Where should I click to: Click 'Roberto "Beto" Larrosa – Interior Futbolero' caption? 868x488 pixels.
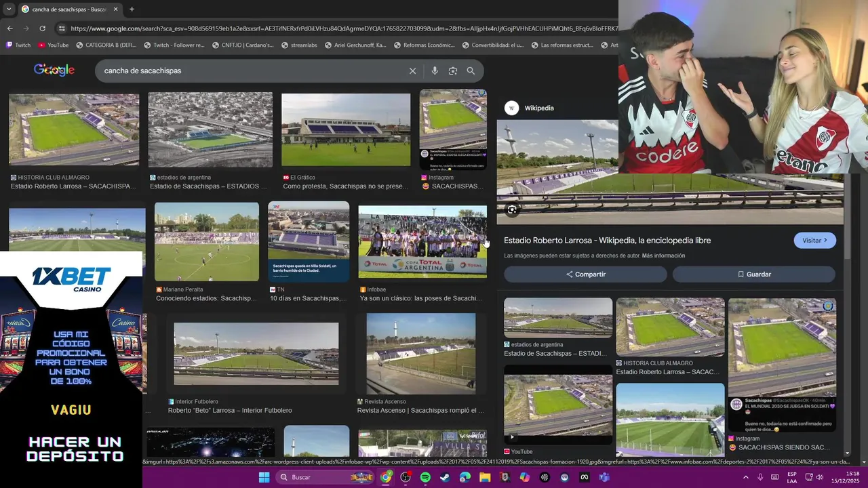230,411
